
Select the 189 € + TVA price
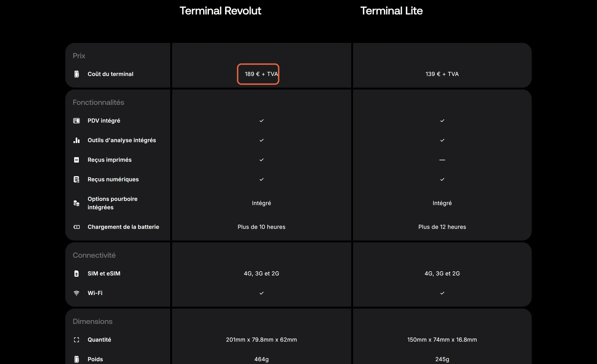point(261,74)
